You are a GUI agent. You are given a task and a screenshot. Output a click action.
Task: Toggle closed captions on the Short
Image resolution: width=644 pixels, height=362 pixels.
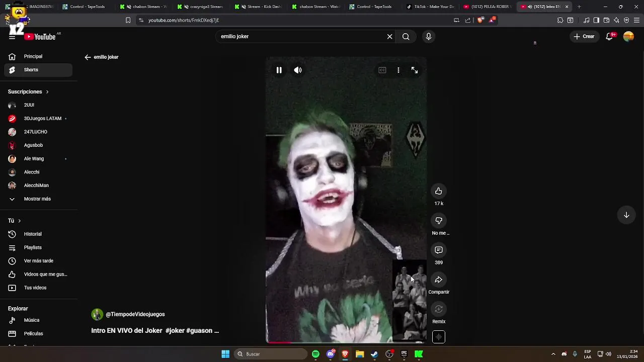tap(382, 70)
